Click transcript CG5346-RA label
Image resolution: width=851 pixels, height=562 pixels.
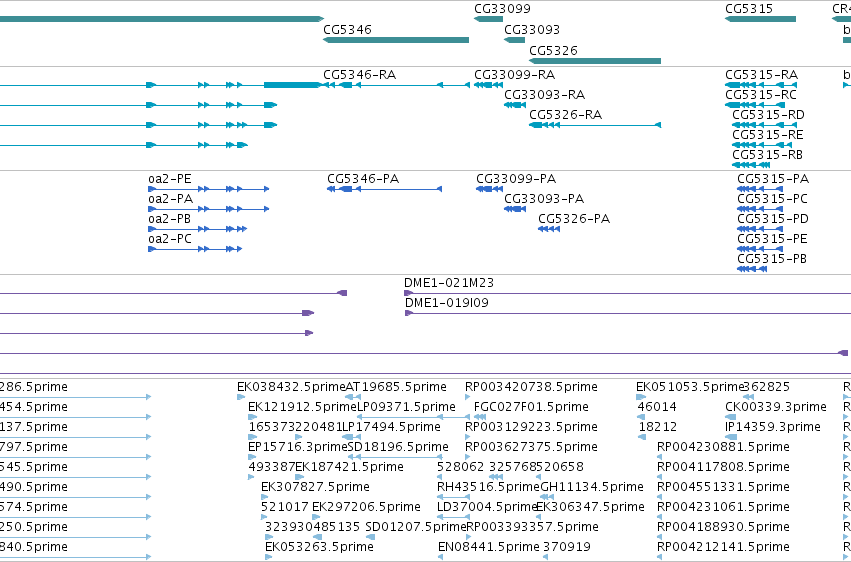coord(359,75)
